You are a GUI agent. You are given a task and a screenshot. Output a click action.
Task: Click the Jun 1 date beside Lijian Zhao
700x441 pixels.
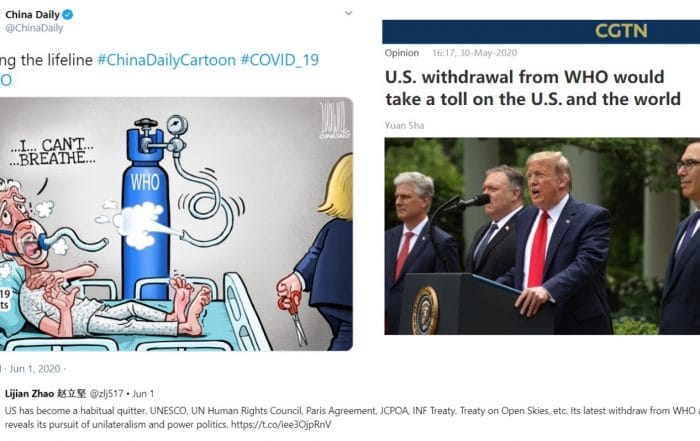(x=143, y=394)
